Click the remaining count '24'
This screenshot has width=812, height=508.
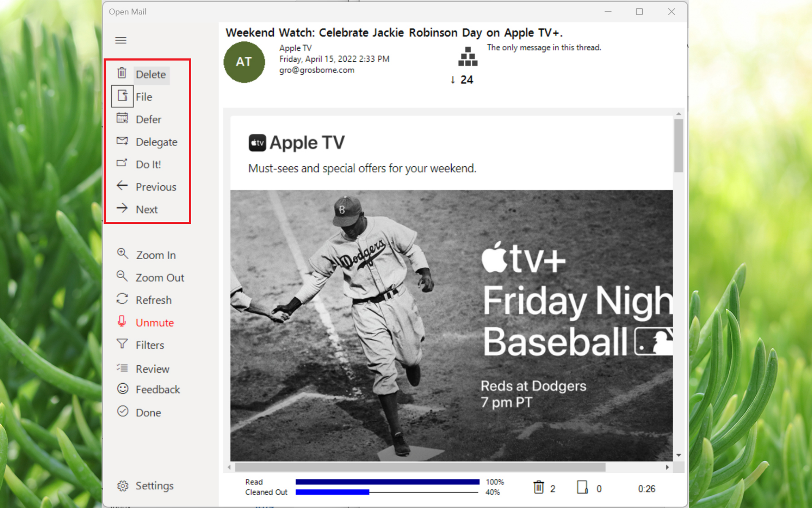coord(466,80)
